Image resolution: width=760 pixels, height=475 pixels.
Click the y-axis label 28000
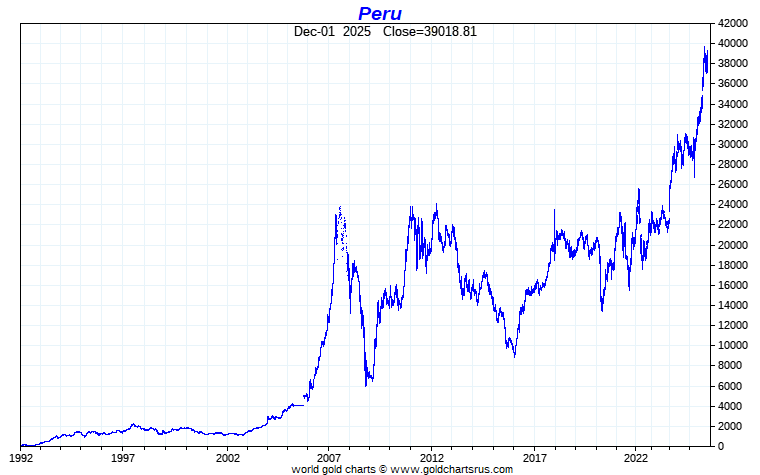tap(732, 164)
